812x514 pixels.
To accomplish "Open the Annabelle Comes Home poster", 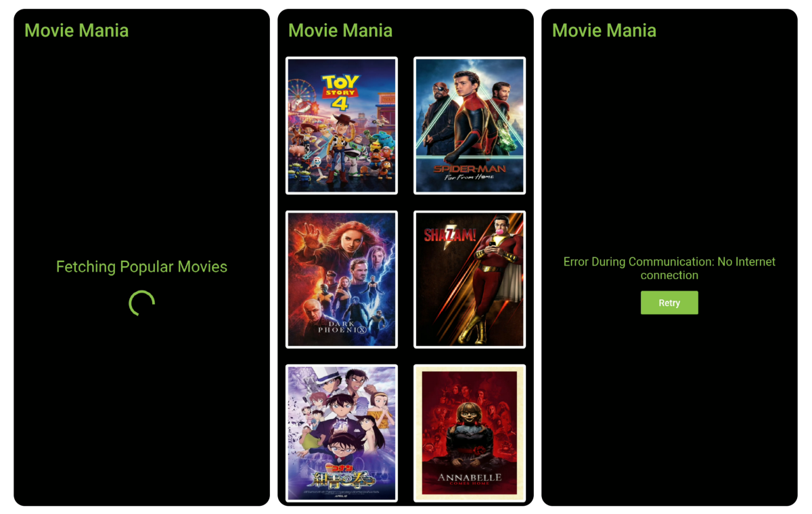I will [470, 433].
